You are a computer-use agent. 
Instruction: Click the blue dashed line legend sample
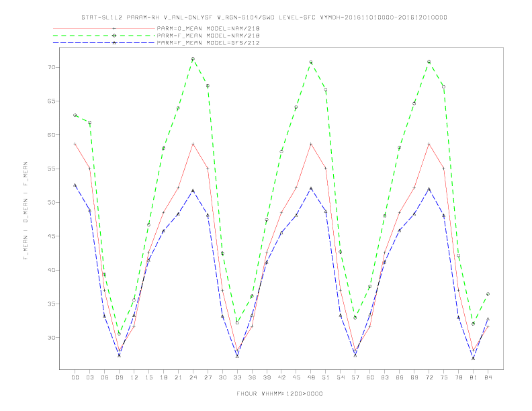click(x=104, y=43)
